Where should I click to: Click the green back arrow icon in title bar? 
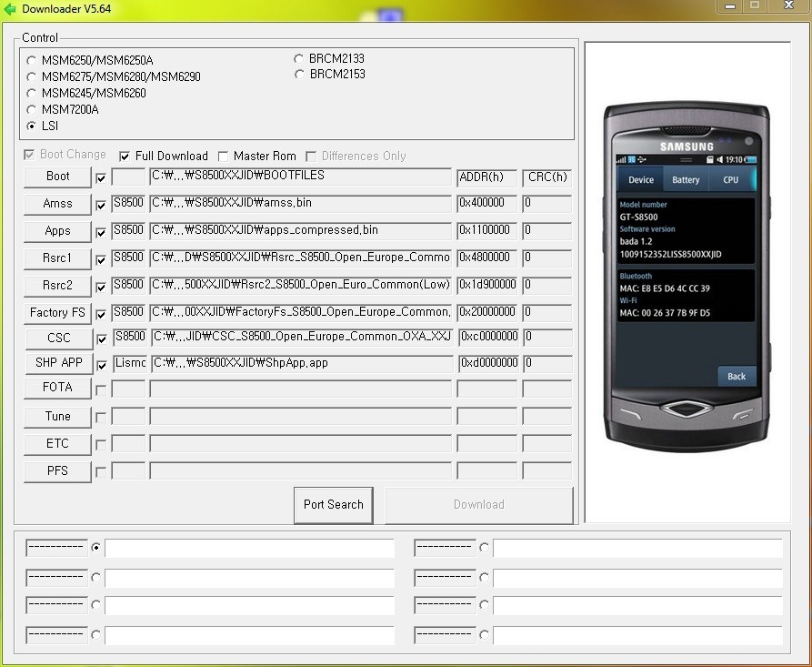[x=10, y=9]
